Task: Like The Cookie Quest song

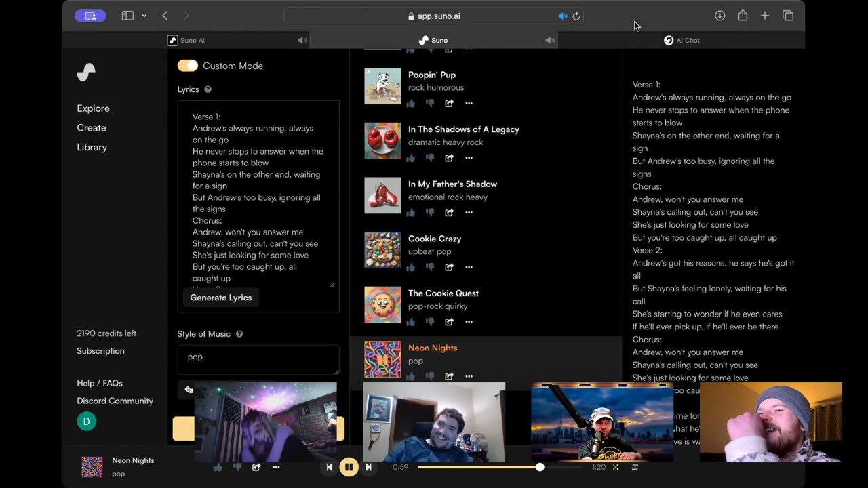Action: (x=410, y=321)
